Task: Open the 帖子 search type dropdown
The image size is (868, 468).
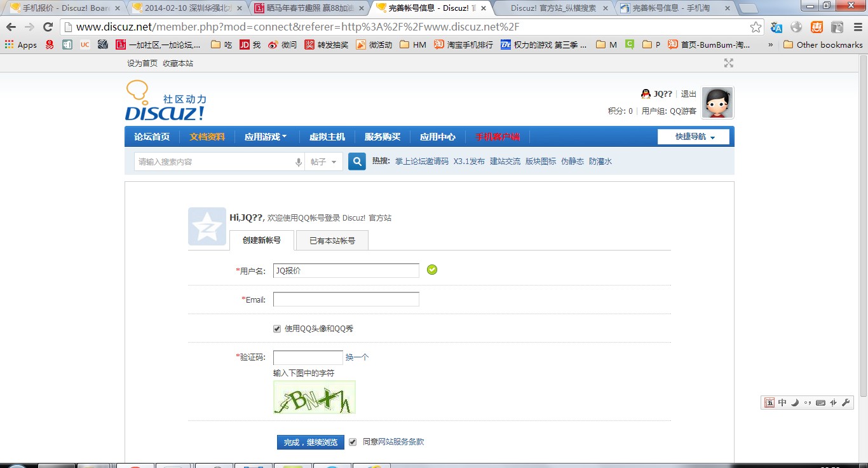Action: pyautogui.click(x=323, y=162)
